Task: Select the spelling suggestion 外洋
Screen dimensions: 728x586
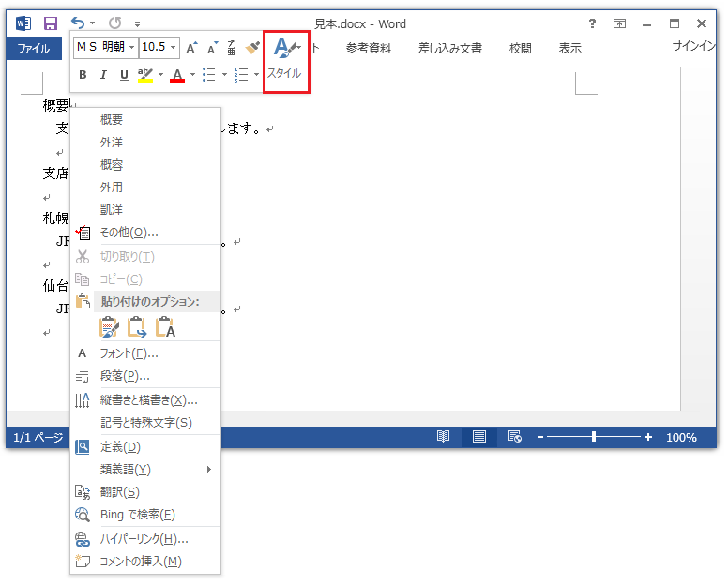Action: click(x=112, y=143)
